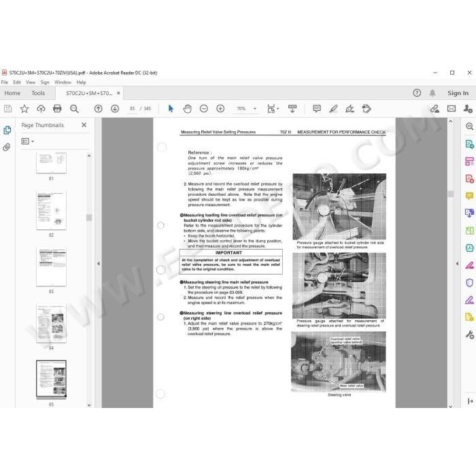Bookmark document with star icon
This screenshot has width=476, height=476.
(x=24, y=109)
